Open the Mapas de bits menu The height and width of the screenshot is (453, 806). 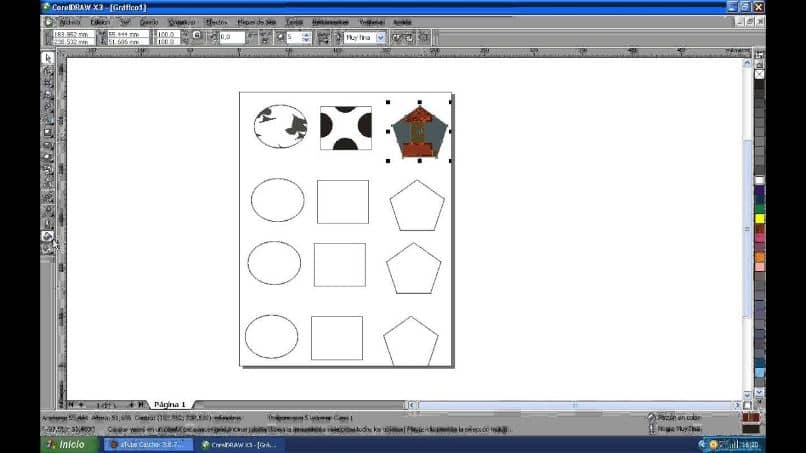click(x=257, y=22)
